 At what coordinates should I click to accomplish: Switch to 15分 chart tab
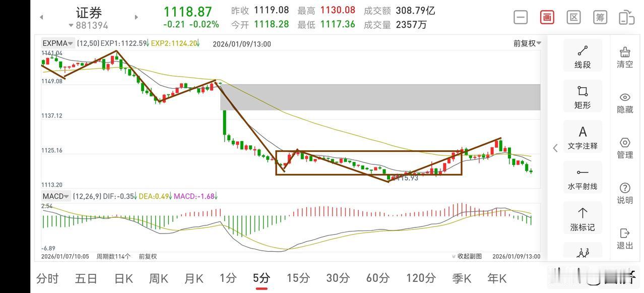coord(298,278)
